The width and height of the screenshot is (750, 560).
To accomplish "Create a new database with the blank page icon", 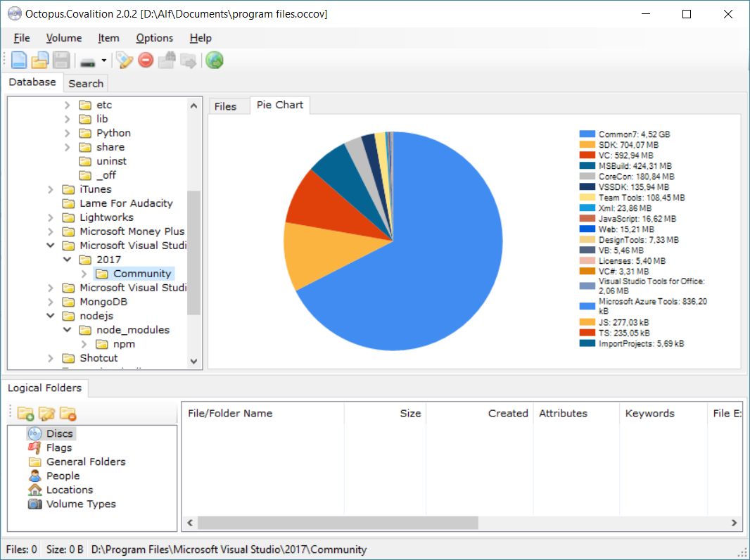I will (x=19, y=61).
